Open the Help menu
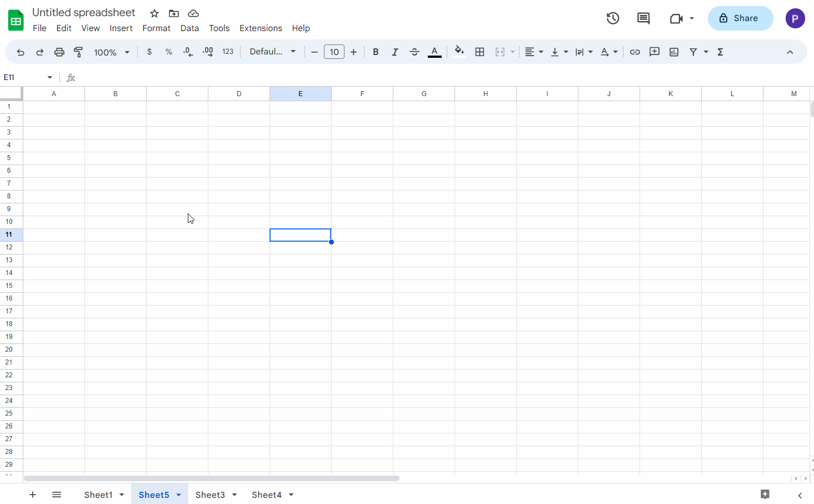 (x=301, y=28)
